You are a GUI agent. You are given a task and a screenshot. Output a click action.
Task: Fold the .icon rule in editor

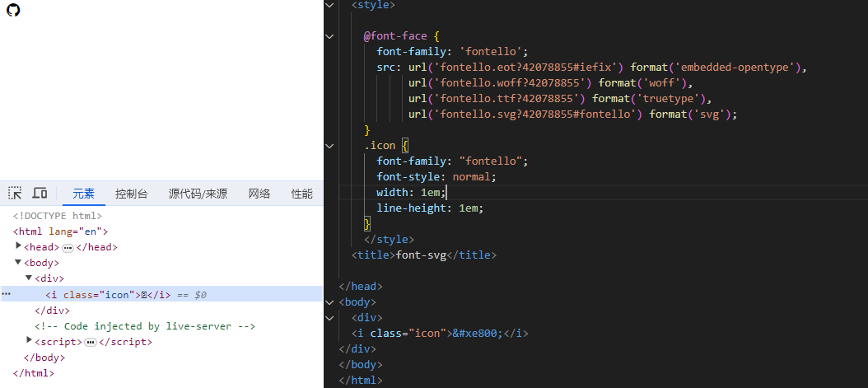pos(330,146)
